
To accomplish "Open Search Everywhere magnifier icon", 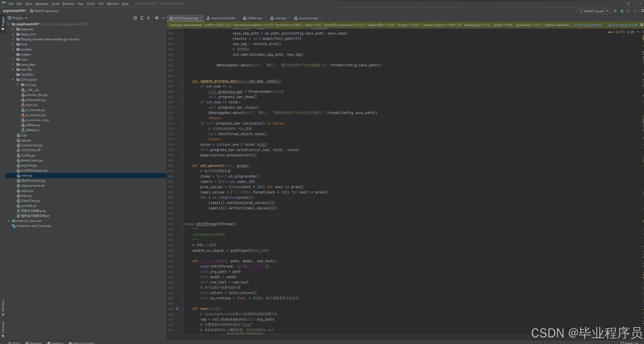I will click(642, 11).
